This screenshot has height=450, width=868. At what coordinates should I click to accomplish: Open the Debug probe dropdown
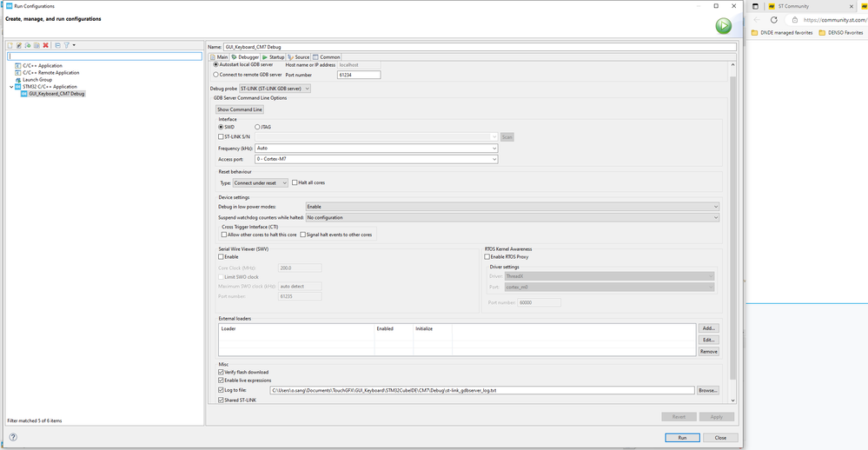click(275, 89)
